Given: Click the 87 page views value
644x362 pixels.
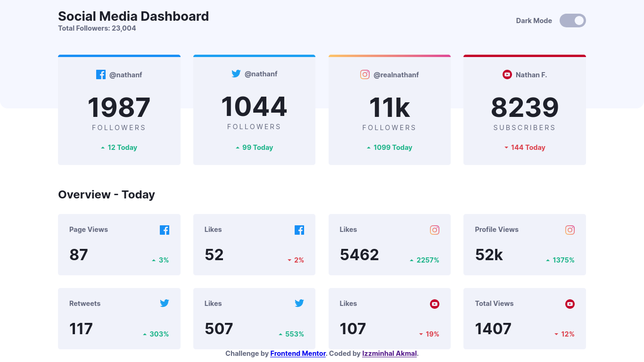Looking at the screenshot, I should click(x=79, y=255).
